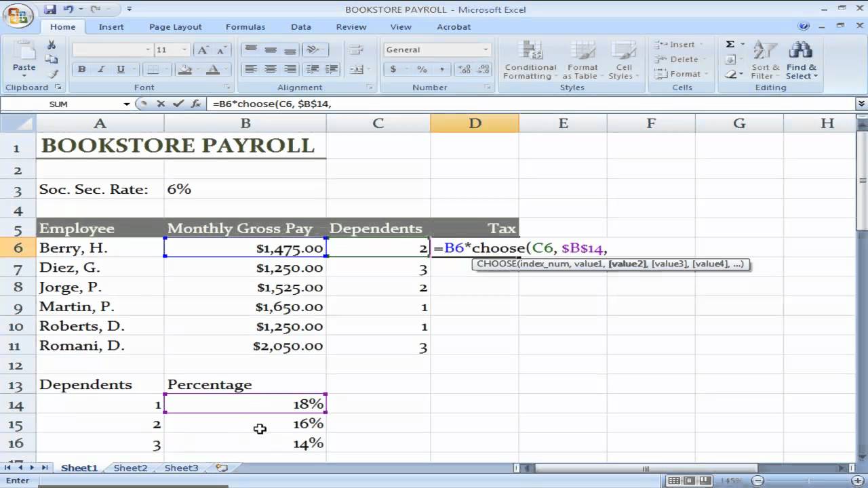Click the Align Text Left icon
This screenshot has width=868, height=488.
pyautogui.click(x=251, y=69)
